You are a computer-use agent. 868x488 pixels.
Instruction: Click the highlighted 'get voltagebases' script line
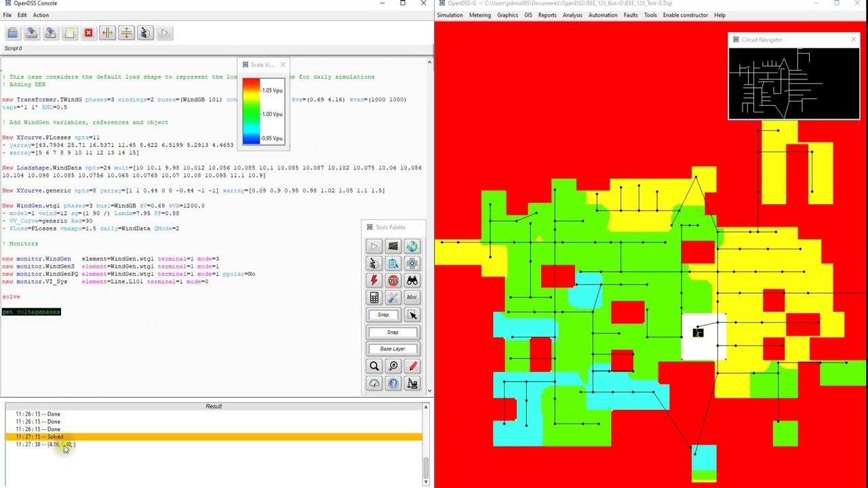(31, 312)
